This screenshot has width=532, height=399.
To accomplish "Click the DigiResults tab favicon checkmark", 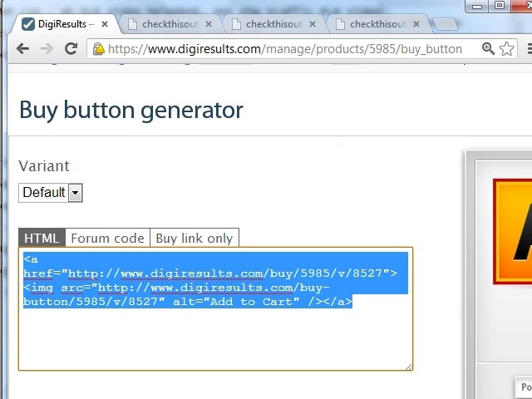I will 28,24.
